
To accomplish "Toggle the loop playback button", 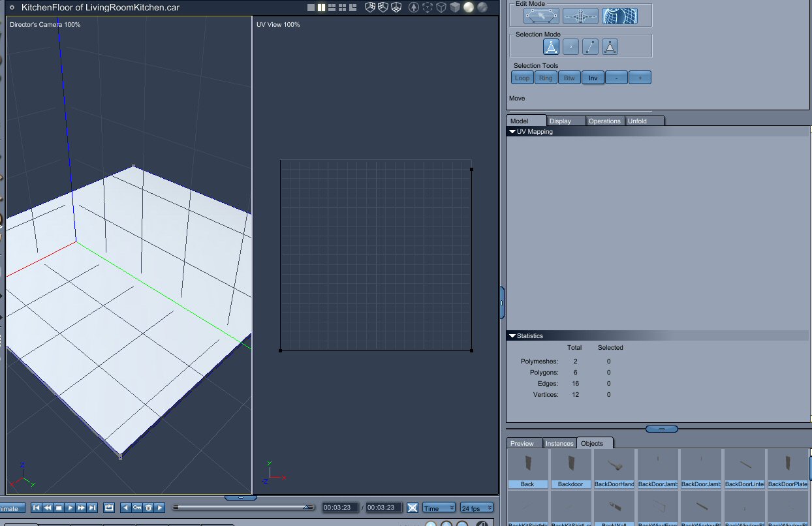I will (109, 508).
